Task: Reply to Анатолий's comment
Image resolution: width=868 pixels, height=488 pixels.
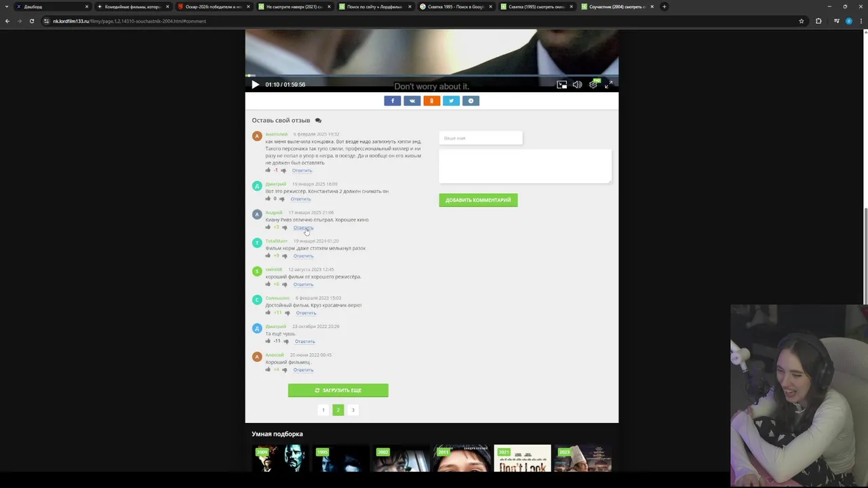Action: click(302, 171)
